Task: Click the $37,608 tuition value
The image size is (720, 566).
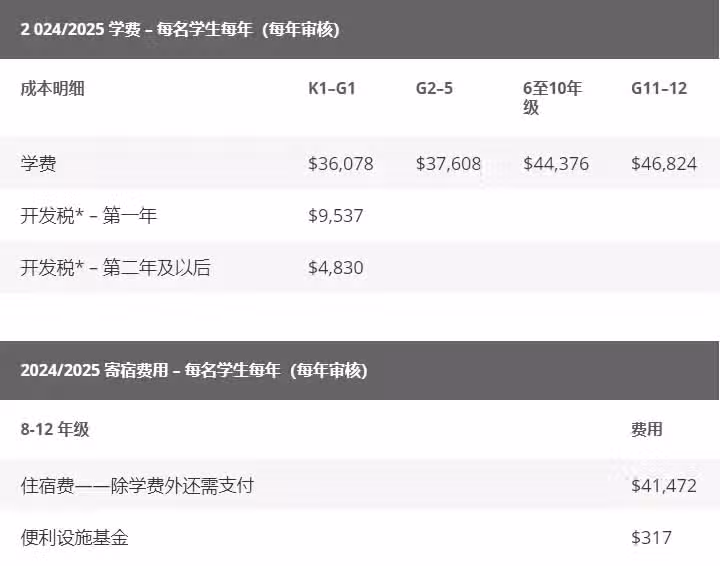Action: [448, 164]
